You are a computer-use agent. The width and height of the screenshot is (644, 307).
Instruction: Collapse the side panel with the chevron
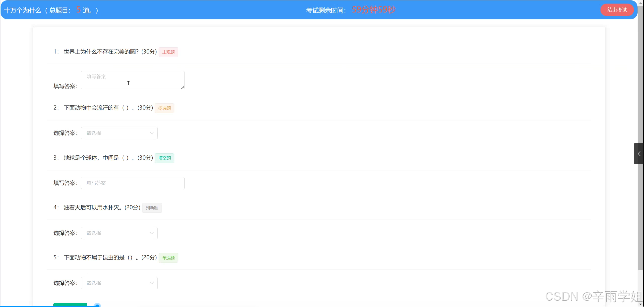click(639, 153)
